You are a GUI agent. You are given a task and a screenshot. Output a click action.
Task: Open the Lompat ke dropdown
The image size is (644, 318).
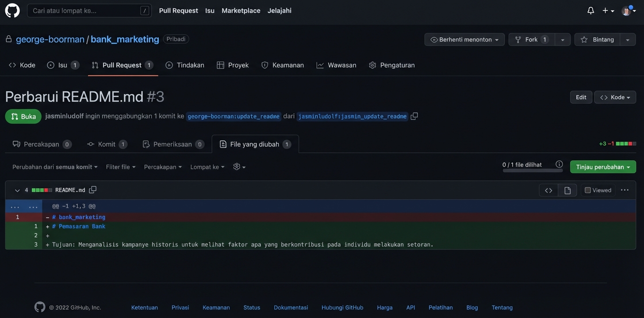pos(207,167)
